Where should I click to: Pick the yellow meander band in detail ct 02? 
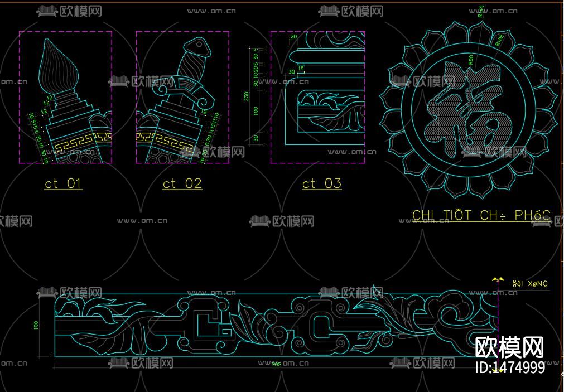tap(166, 141)
